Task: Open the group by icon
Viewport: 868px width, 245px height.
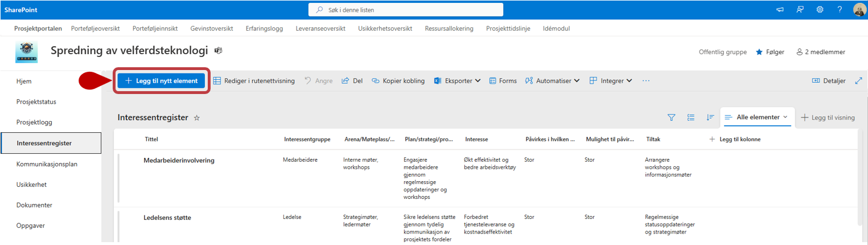Action: [x=691, y=117]
